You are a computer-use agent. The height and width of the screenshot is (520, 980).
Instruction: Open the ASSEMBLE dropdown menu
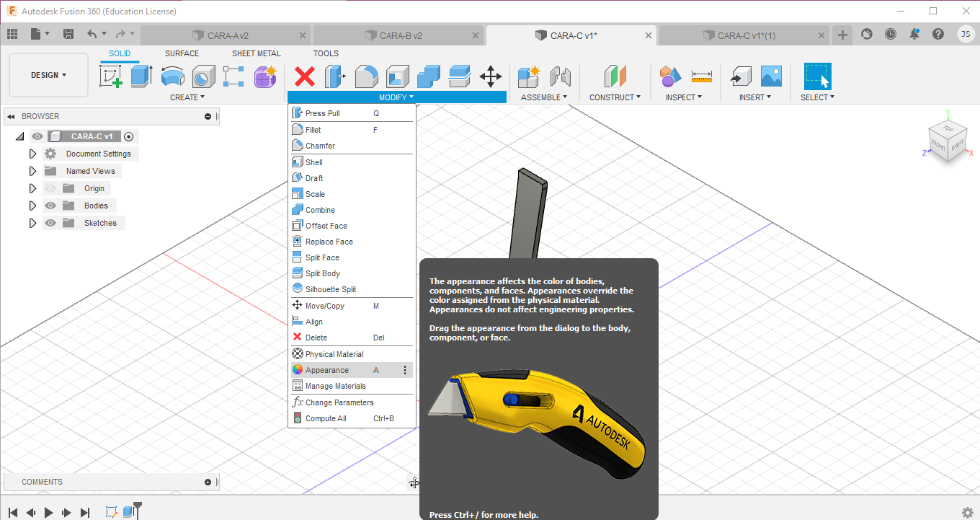544,97
